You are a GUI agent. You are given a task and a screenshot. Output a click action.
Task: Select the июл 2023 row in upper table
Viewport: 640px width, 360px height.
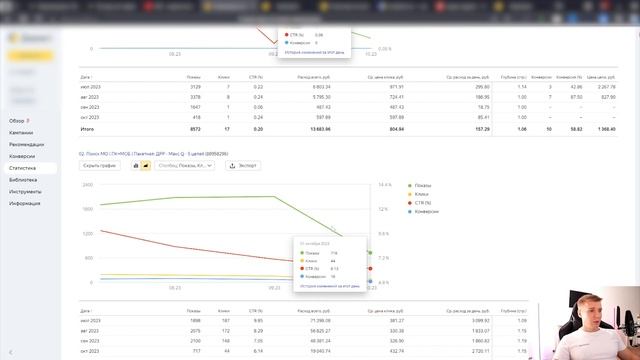click(348, 87)
